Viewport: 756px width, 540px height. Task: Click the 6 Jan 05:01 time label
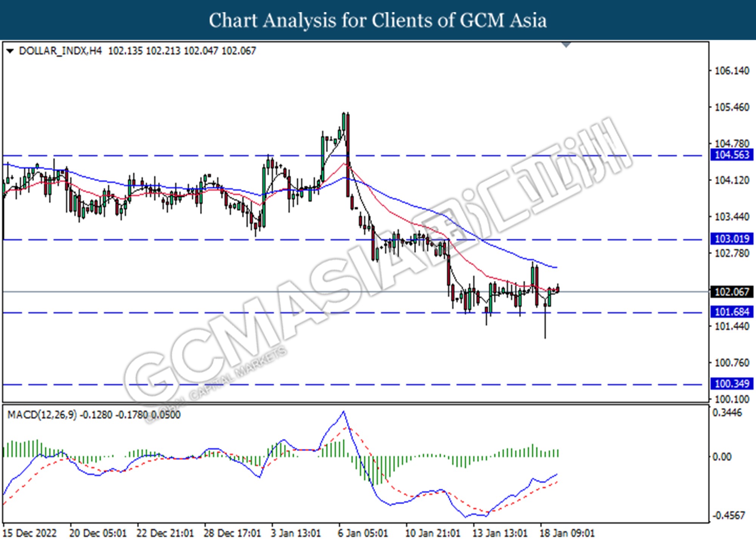[x=363, y=533]
